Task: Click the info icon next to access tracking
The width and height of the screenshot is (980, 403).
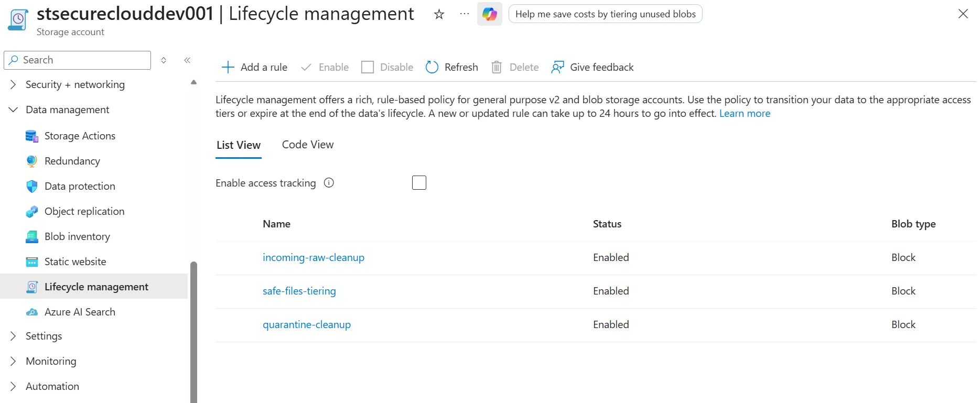Action: point(329,183)
